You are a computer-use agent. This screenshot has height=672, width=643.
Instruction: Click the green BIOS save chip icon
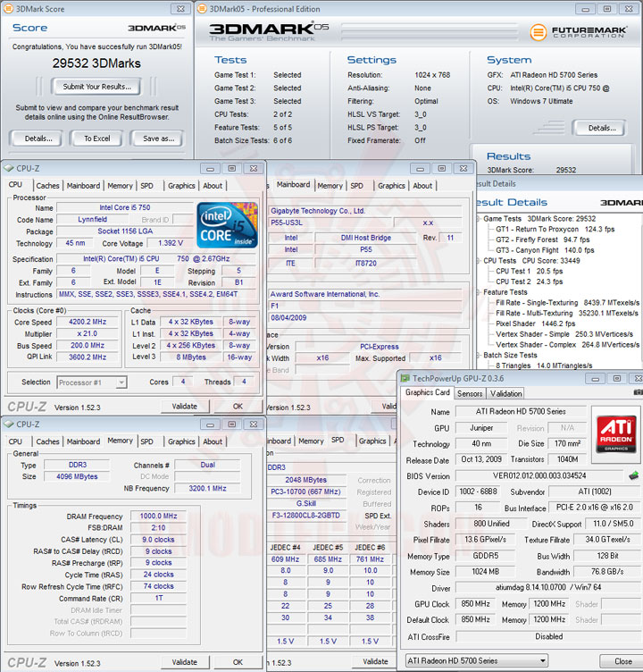tap(633, 475)
